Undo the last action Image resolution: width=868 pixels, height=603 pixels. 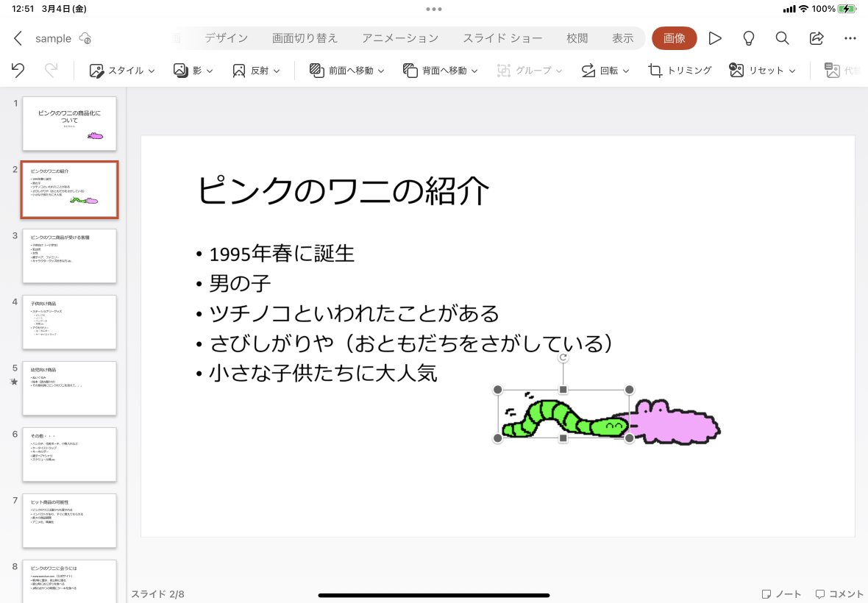pos(18,71)
